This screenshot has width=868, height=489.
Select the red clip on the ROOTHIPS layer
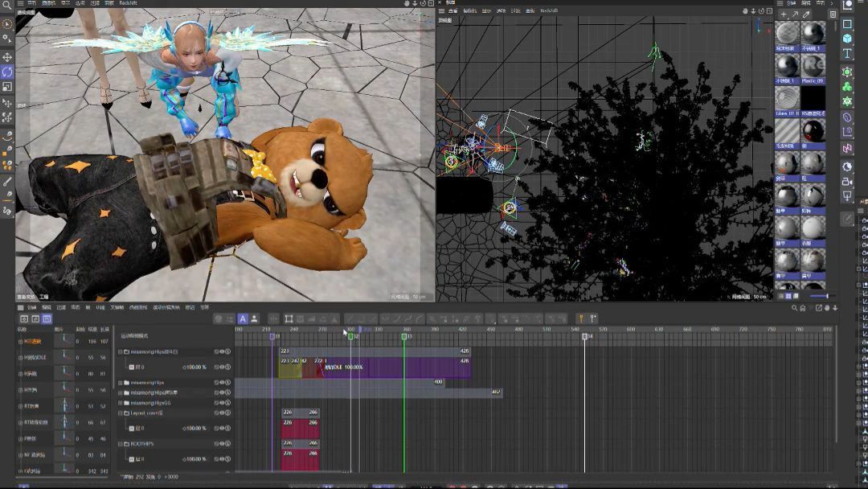tap(300, 460)
